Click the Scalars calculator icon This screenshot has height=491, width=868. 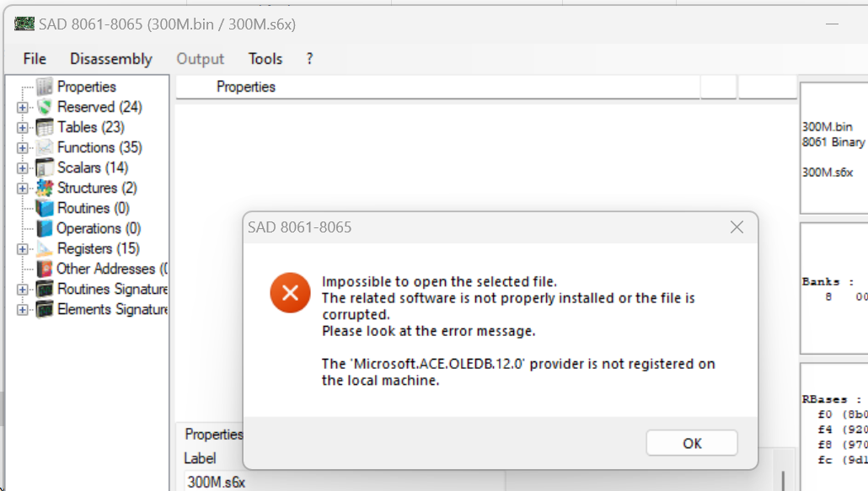click(44, 168)
